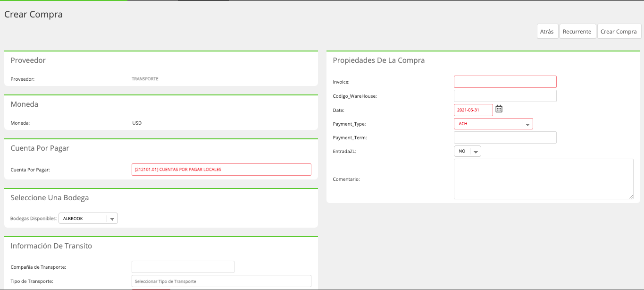Click the Propiedades De La Compra heading
This screenshot has width=644, height=290.
pos(379,60)
